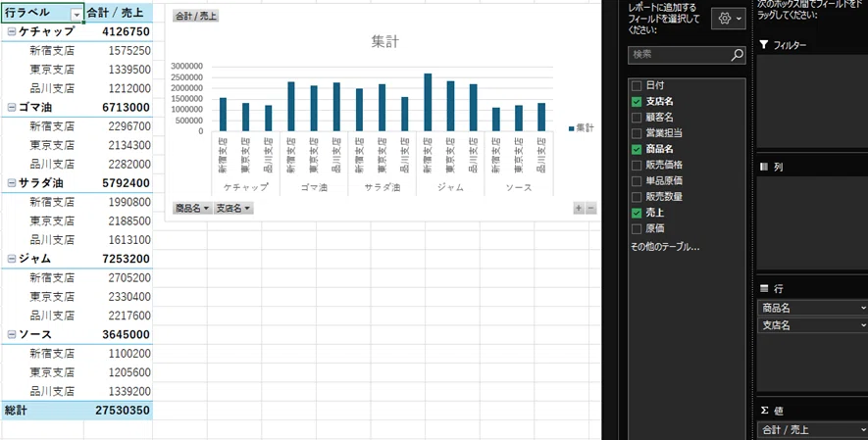Image resolution: width=868 pixels, height=440 pixels.
Task: Click the Values area sigma icon
Action: pos(764,411)
